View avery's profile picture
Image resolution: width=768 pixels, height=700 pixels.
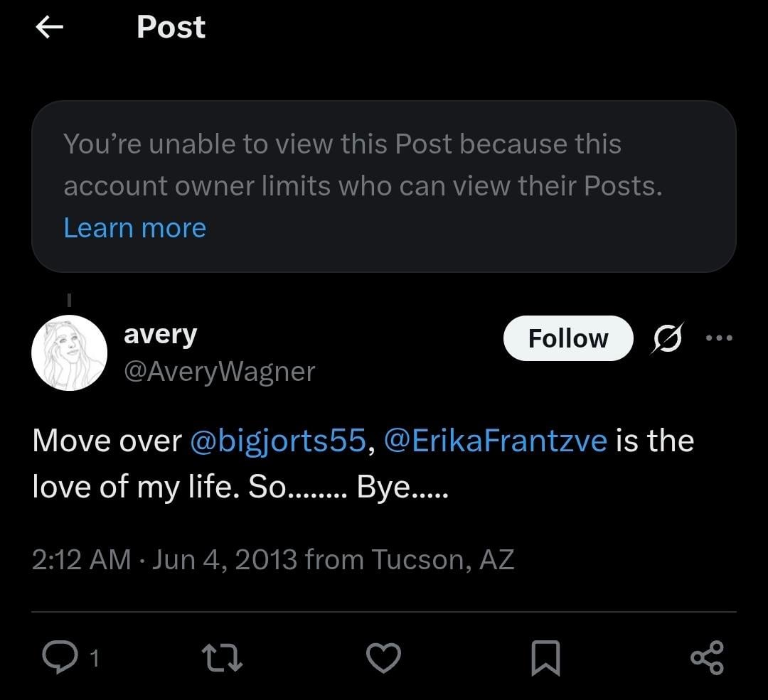coord(70,352)
